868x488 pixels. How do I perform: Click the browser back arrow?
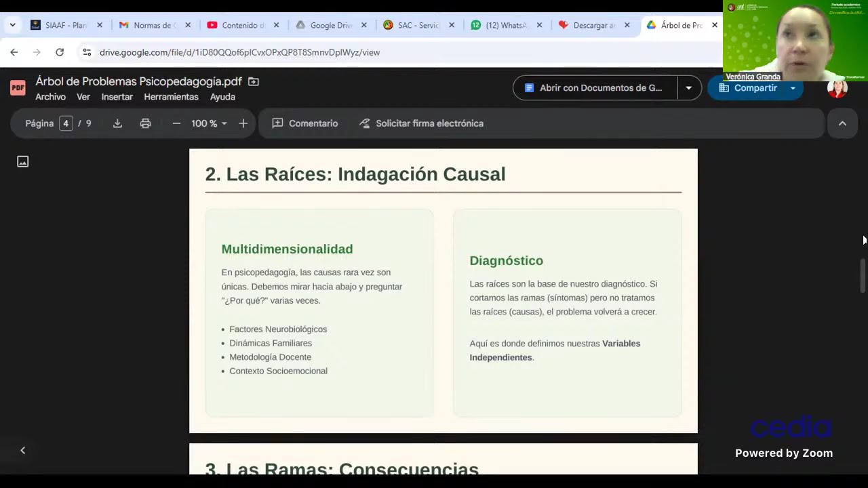tap(14, 52)
